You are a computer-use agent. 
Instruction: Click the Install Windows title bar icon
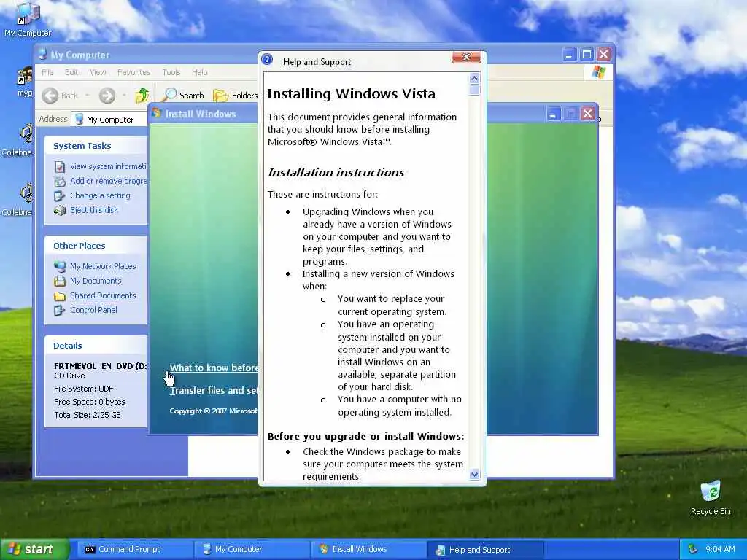tap(157, 113)
